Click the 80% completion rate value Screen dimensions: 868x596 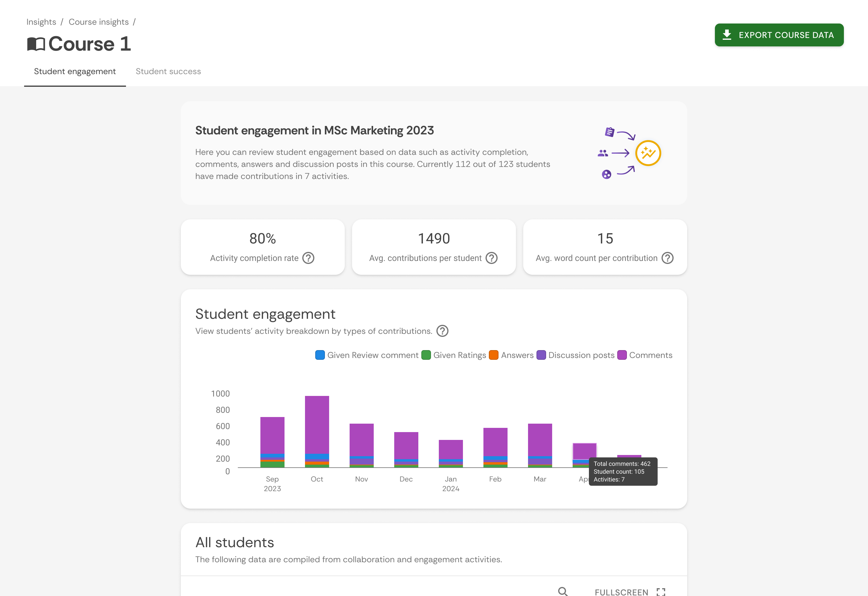[x=263, y=239]
